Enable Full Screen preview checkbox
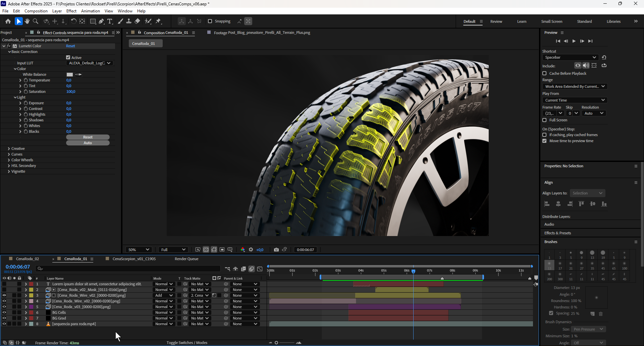This screenshot has width=644, height=346. pyautogui.click(x=544, y=120)
